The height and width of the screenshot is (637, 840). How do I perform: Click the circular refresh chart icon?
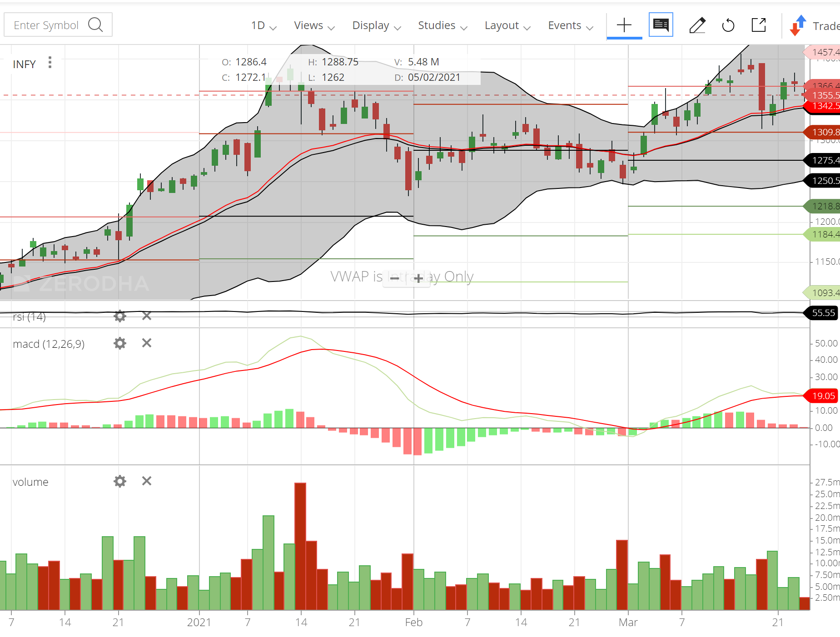(728, 25)
